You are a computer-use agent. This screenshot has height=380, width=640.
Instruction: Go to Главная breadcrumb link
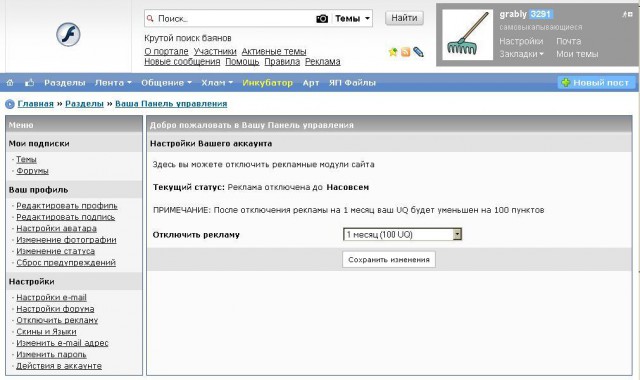click(36, 104)
